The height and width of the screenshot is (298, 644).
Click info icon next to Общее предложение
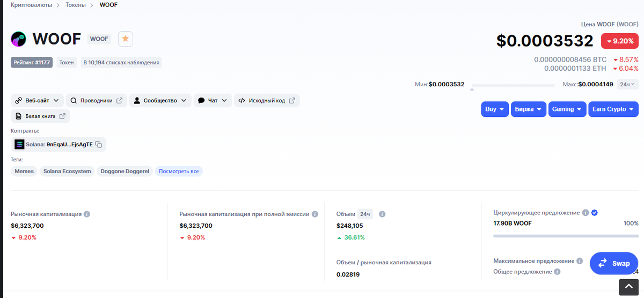[x=557, y=272]
